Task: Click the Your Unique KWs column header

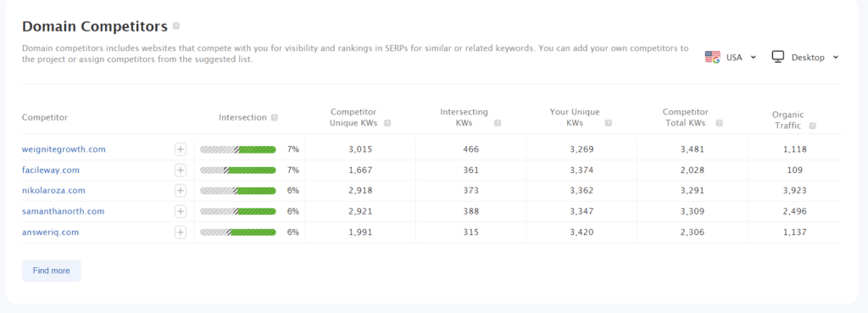Action: tap(575, 117)
